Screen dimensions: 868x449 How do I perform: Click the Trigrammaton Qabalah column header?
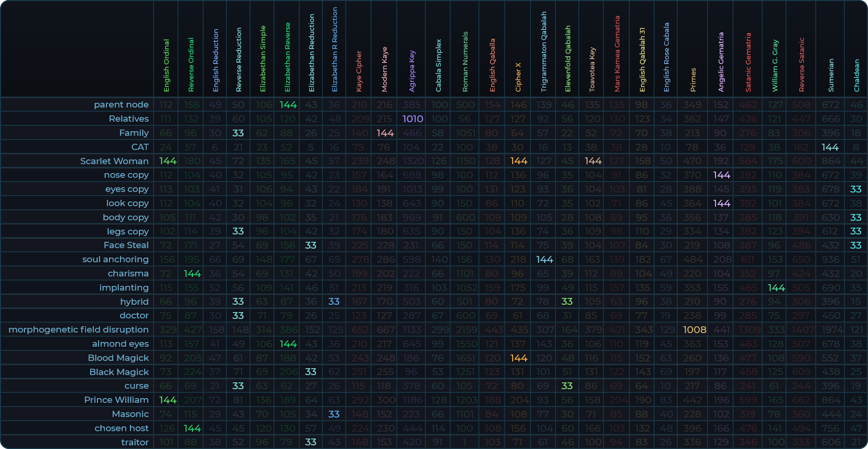[544, 52]
